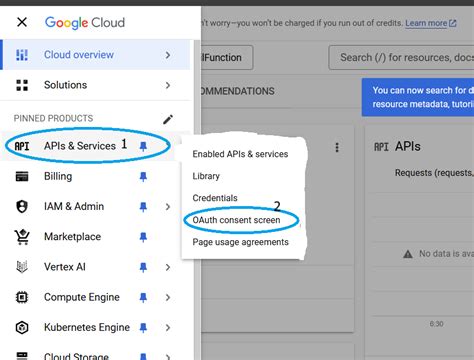Click the blue search tip notification

pyautogui.click(x=418, y=97)
